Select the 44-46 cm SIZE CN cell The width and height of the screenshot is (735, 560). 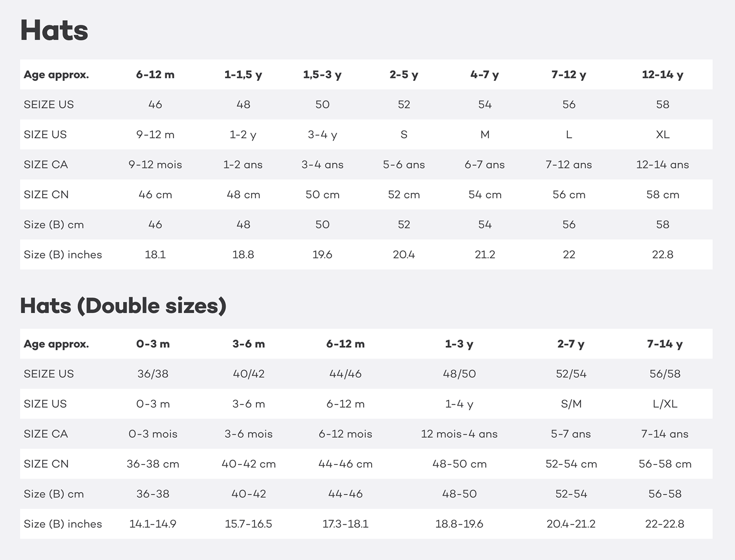345,464
